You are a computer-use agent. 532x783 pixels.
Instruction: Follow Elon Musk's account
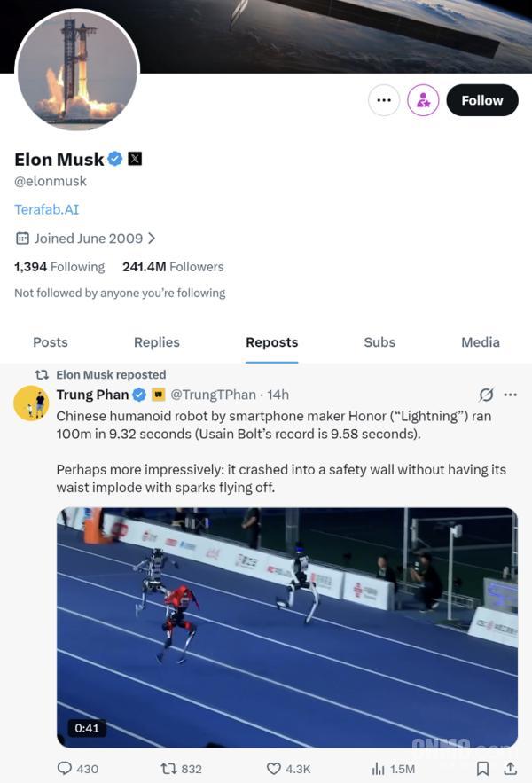482,100
